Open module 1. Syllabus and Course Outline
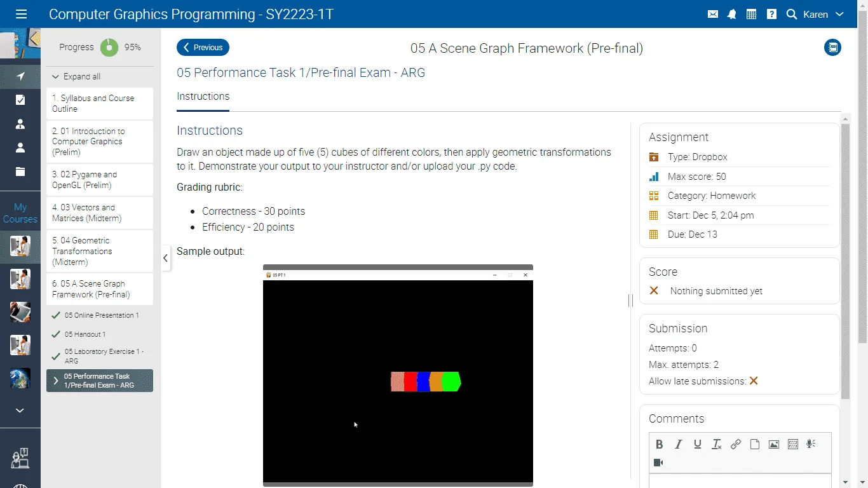 pyautogui.click(x=100, y=104)
